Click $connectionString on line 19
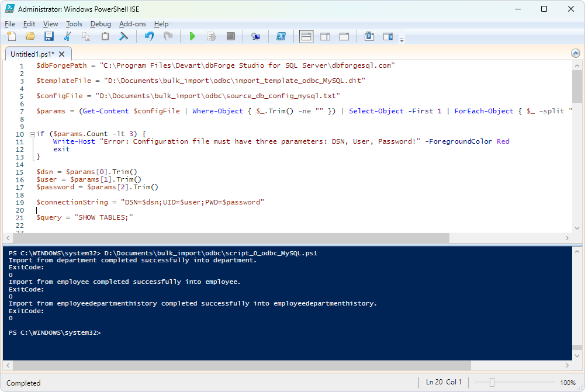 pos(72,202)
